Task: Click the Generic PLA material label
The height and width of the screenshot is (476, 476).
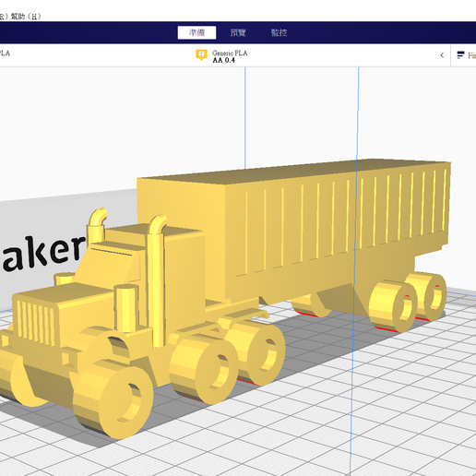Action: (x=230, y=53)
